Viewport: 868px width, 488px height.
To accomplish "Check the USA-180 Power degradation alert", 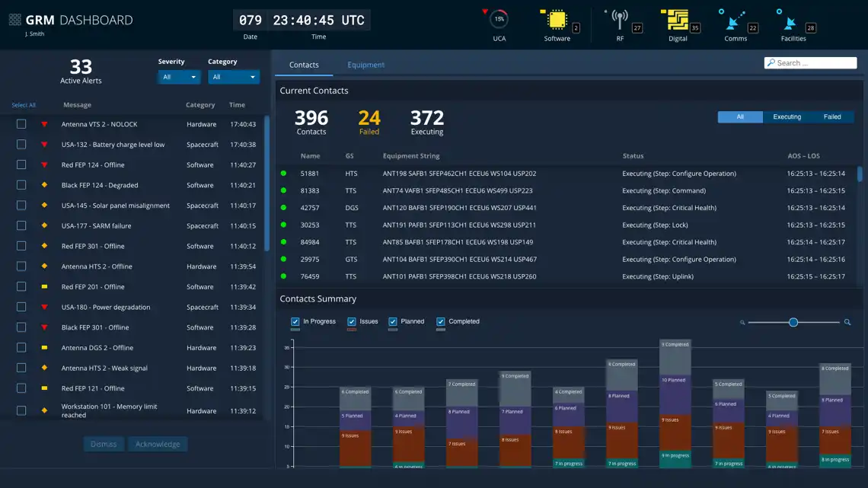I will tap(21, 307).
